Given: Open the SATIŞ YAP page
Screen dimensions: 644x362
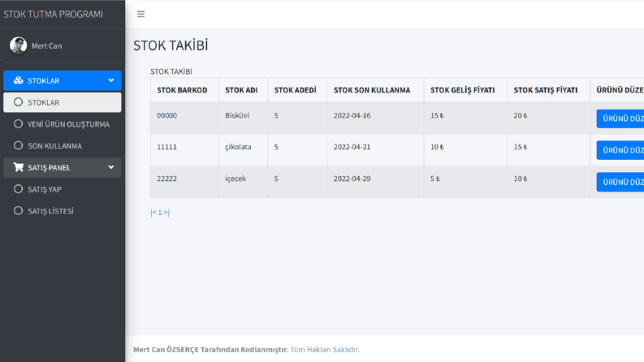Looking at the screenshot, I should (x=63, y=189).
